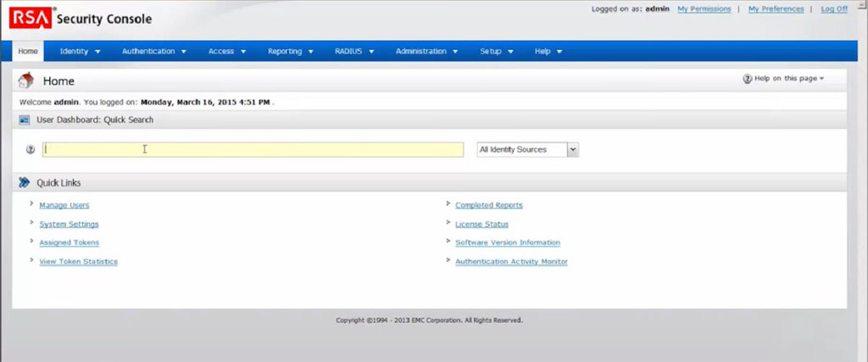Click the RSA logo in the header

31,16
